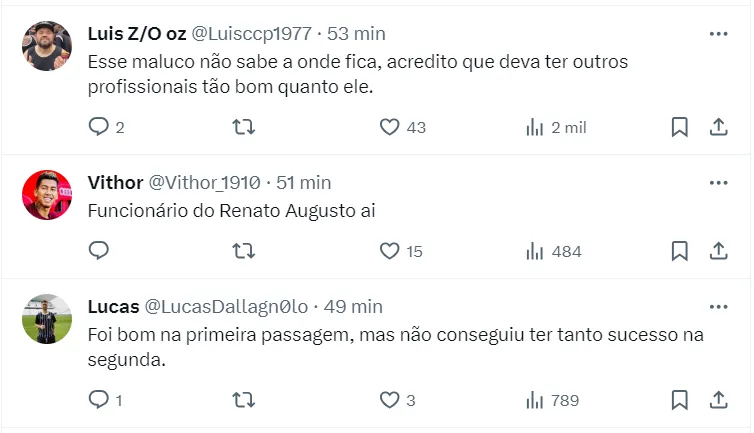
Task: Share Luis Z/O oz's tweet
Action: tap(718, 127)
